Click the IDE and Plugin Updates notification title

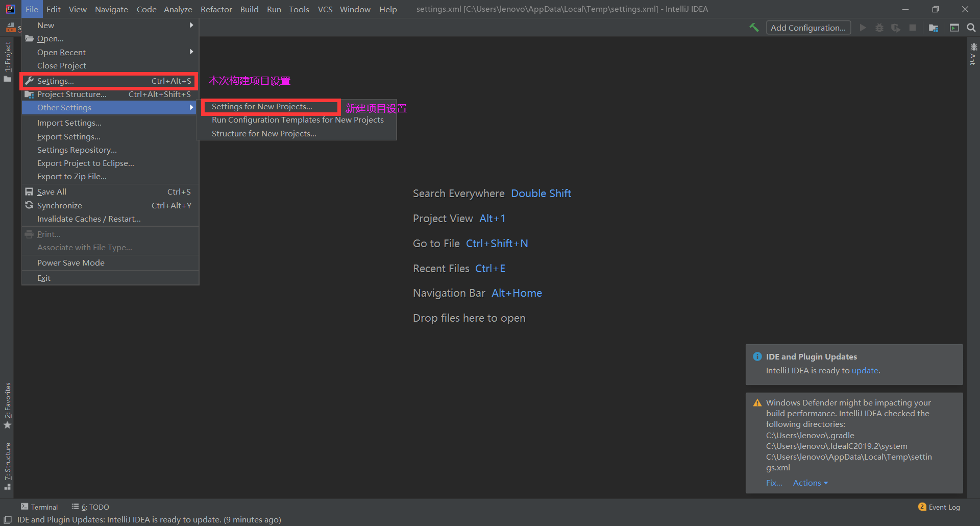pos(811,356)
